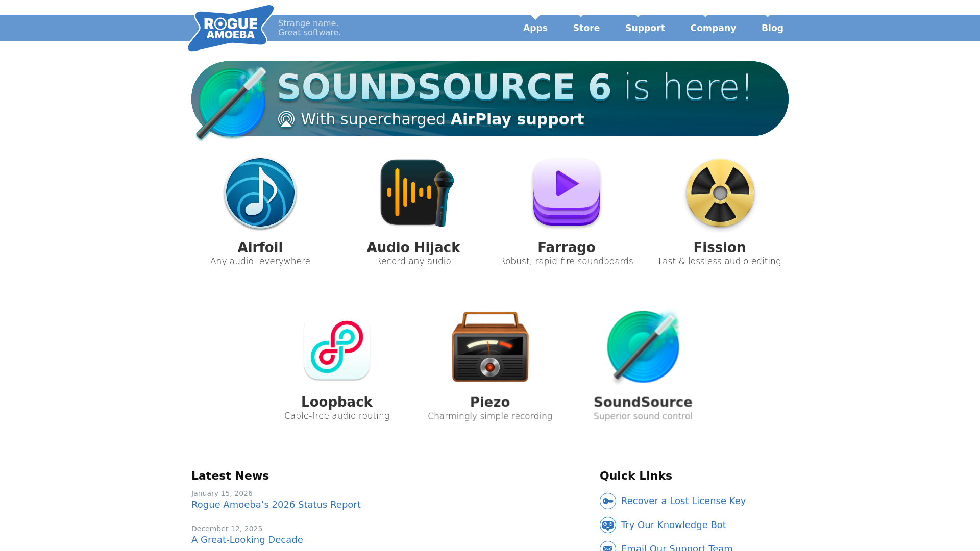Expand the Apps navigation menu

coord(535,28)
